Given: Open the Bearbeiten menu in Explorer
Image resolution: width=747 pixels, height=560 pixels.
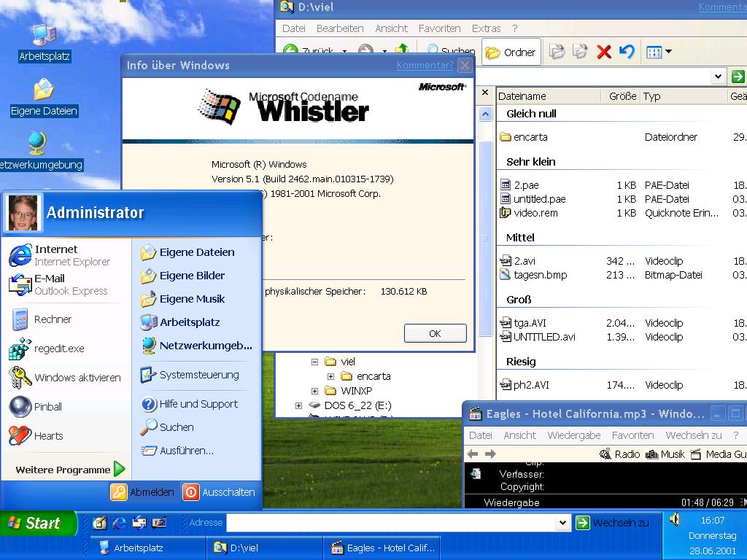Looking at the screenshot, I should [340, 28].
